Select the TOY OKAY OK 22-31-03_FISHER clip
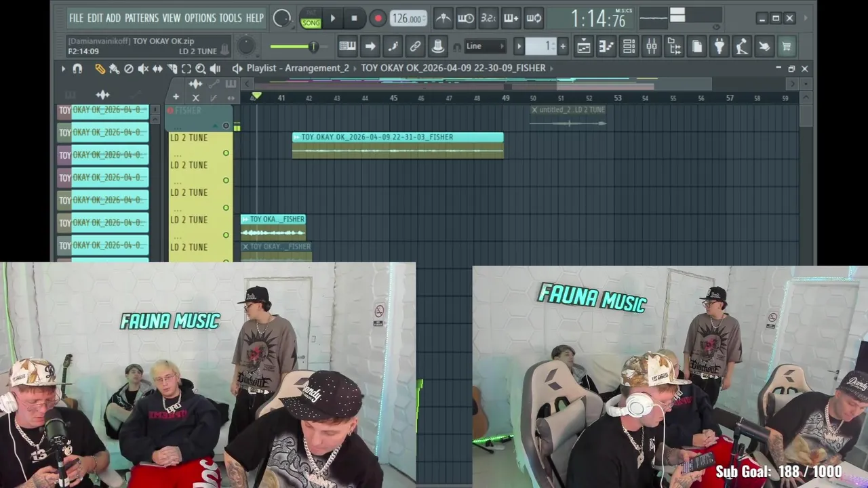868x488 pixels. pyautogui.click(x=398, y=146)
